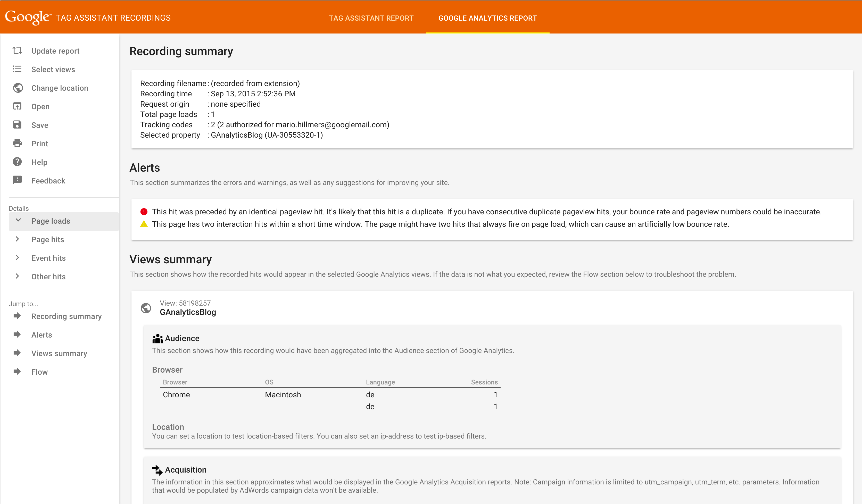This screenshot has width=862, height=504.
Task: Expand the Page hits section
Action: (x=18, y=239)
